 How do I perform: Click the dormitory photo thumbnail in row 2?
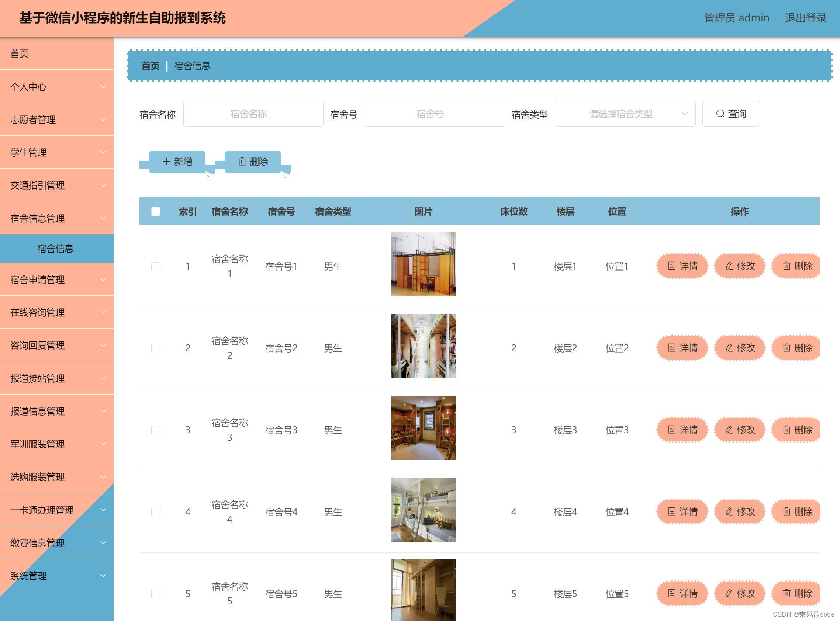point(424,346)
